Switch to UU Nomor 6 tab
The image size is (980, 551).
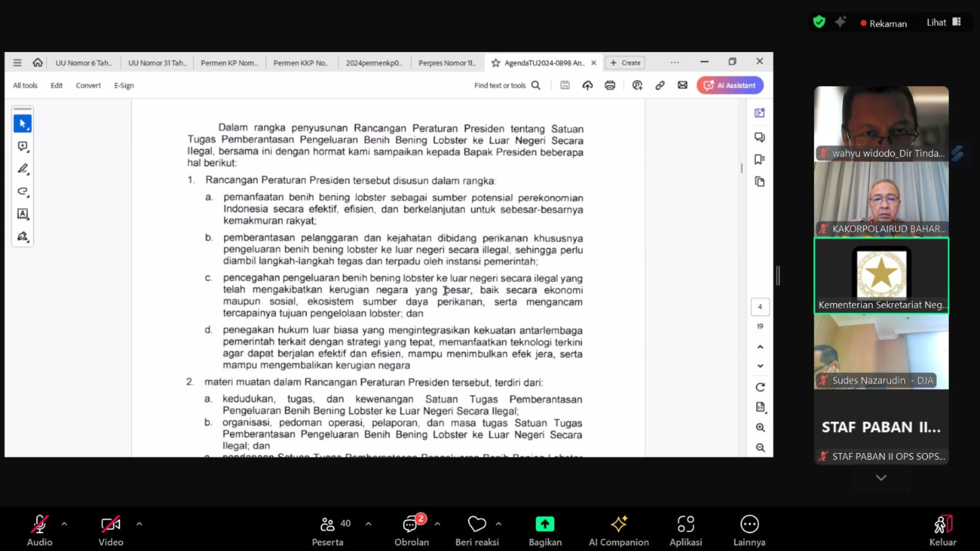point(84,63)
